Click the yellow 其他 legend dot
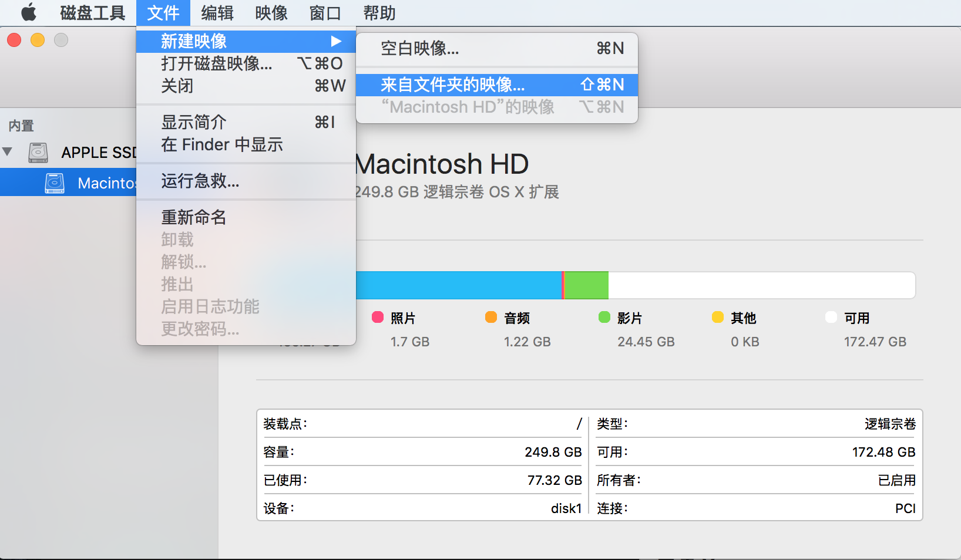The height and width of the screenshot is (560, 961). [x=718, y=317]
